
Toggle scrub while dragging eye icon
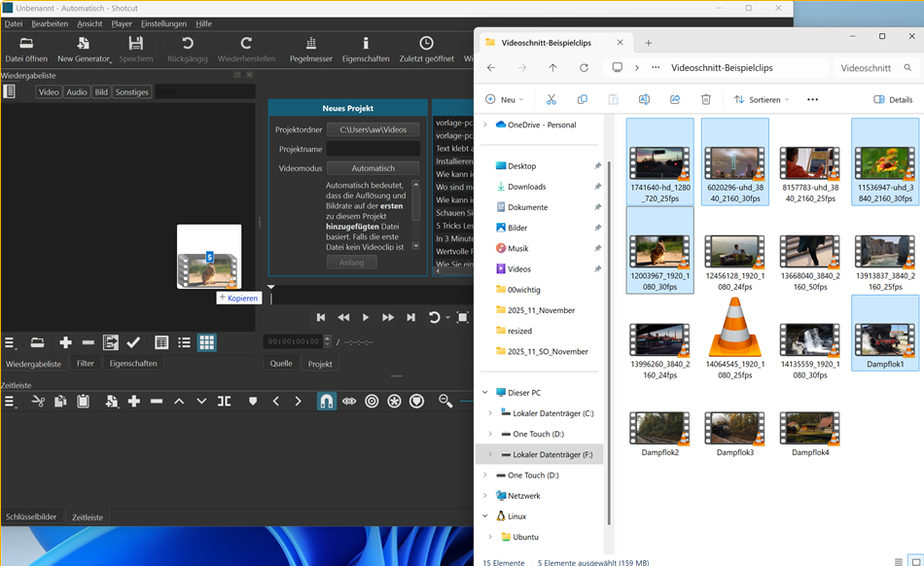click(349, 401)
